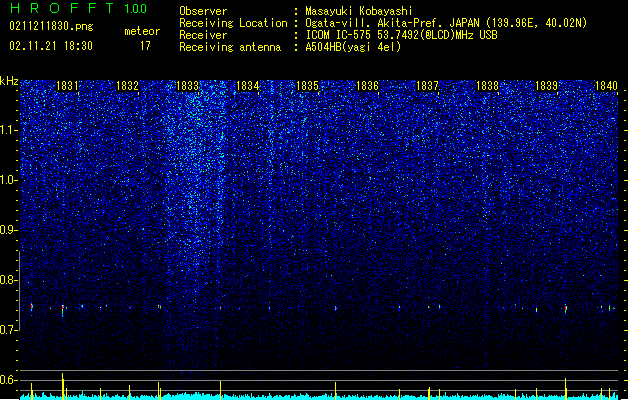Click the Receiver label
629x400 pixels.
click(203, 35)
